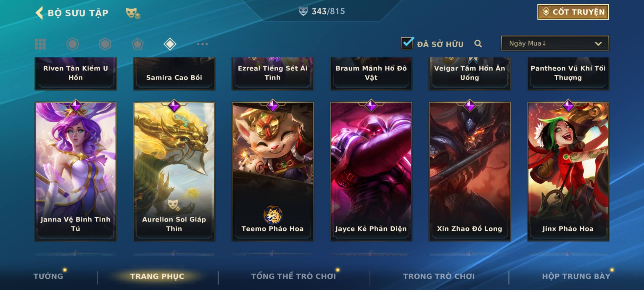Expand sorting options via the dropdown chevron
Image resolution: width=644 pixels, height=290 pixels.
tap(598, 44)
